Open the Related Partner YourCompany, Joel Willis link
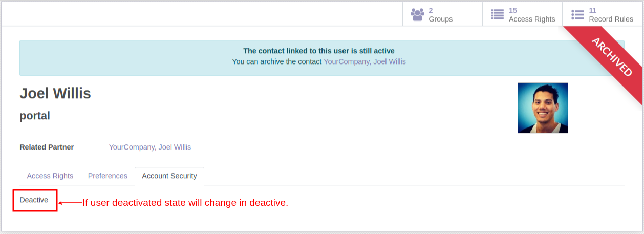This screenshot has width=644, height=234. coord(150,147)
